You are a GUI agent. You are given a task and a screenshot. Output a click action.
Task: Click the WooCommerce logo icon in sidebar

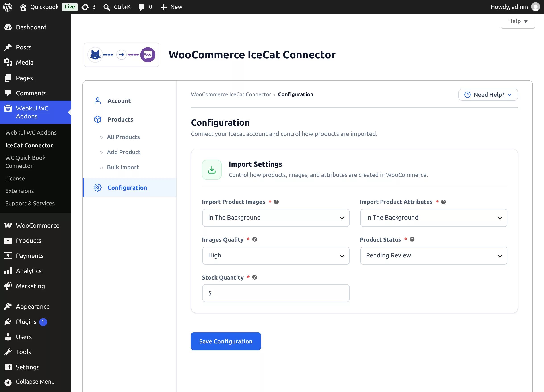coord(8,225)
